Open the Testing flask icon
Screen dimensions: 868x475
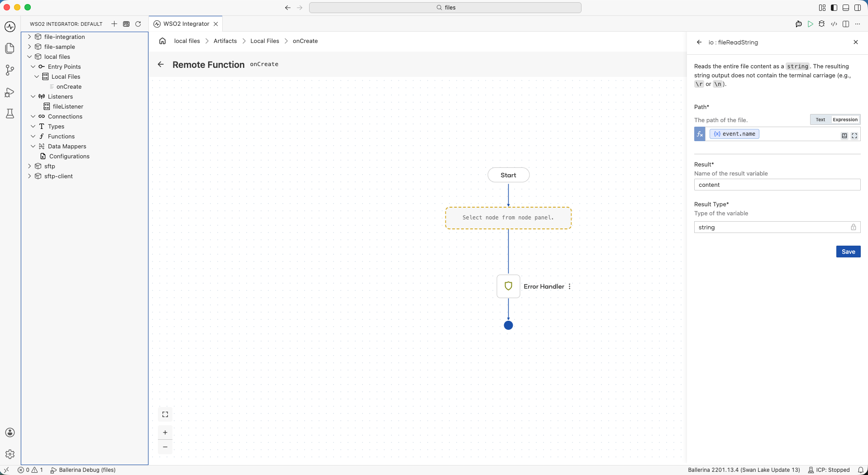pyautogui.click(x=10, y=114)
